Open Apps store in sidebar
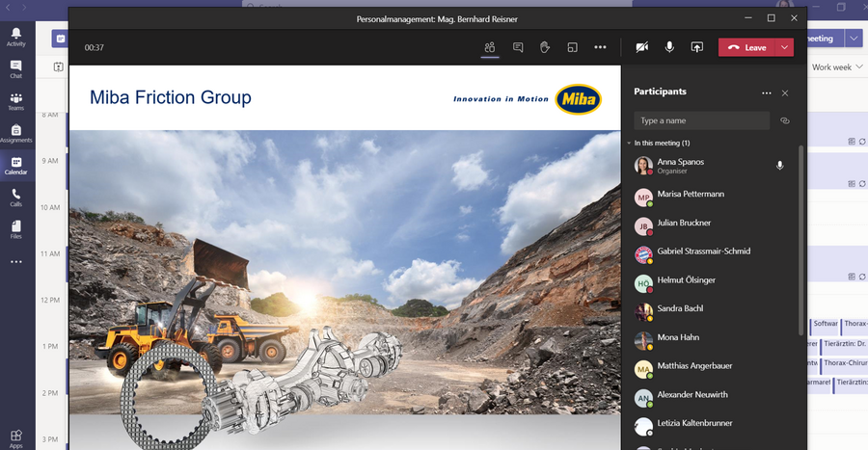The image size is (868, 450). pos(16,439)
